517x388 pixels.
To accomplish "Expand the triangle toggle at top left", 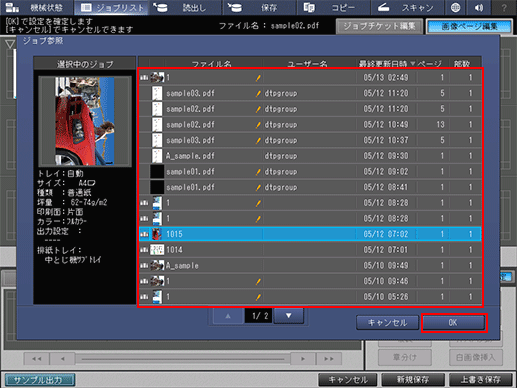I will tap(10, 44).
